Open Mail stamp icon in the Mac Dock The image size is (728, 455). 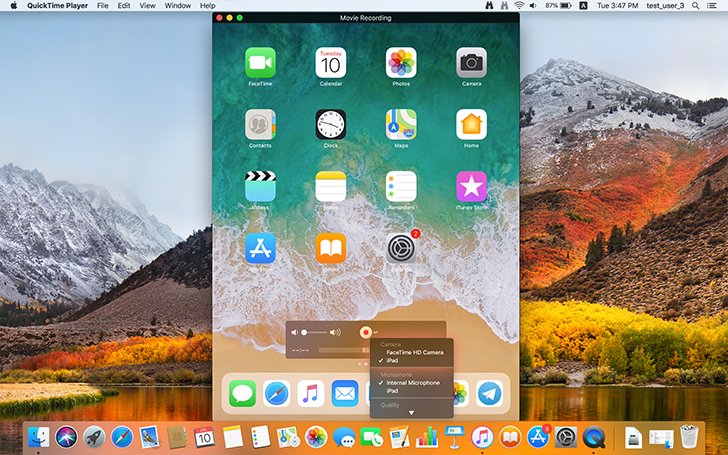150,437
